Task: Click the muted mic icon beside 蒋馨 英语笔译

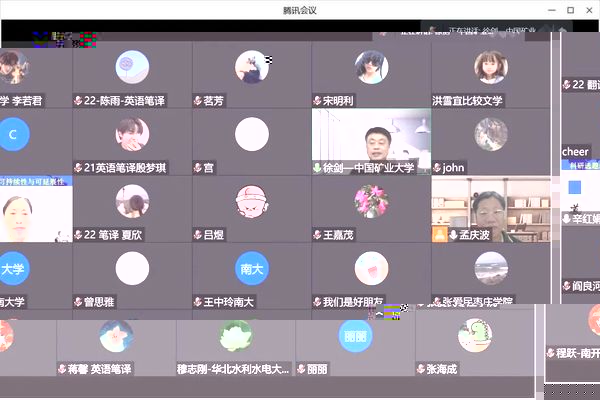Action: click(x=62, y=369)
